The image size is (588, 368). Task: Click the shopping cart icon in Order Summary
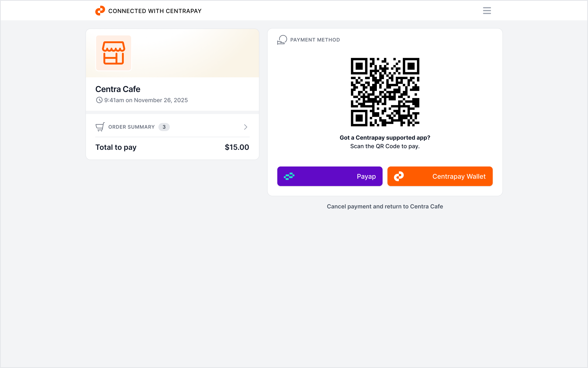(100, 127)
